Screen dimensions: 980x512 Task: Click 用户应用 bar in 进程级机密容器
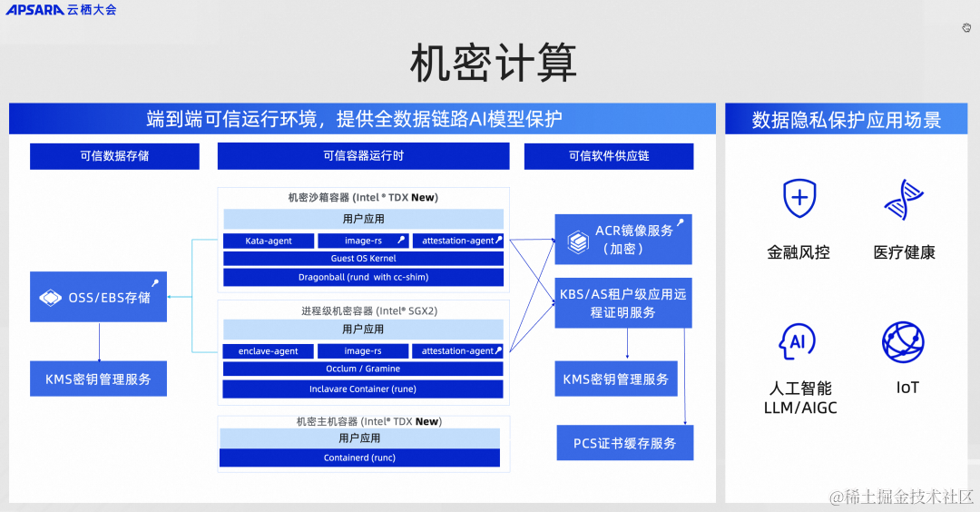coord(363,330)
